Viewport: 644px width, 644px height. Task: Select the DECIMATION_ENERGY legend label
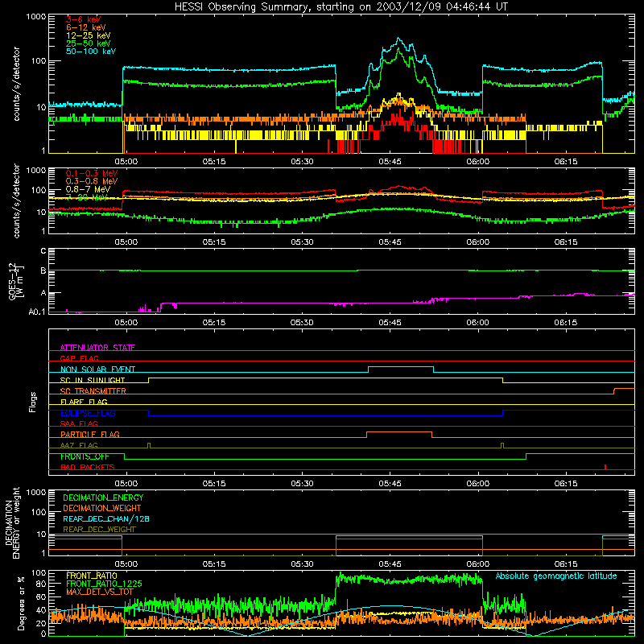[x=103, y=497]
